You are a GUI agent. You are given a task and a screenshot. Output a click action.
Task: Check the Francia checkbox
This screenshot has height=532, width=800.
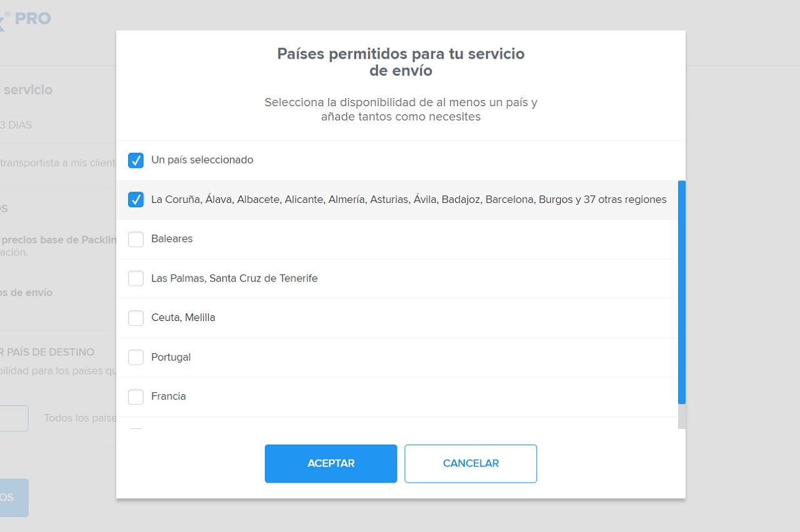coord(136,397)
